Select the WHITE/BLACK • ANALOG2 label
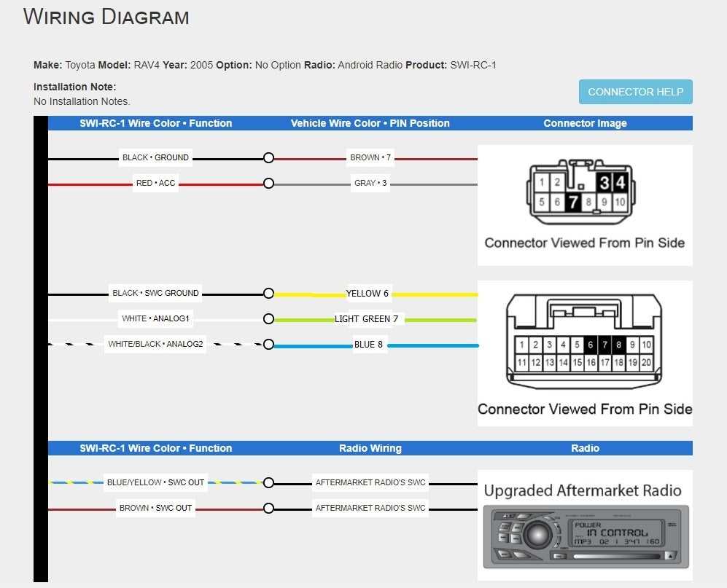 (x=155, y=344)
